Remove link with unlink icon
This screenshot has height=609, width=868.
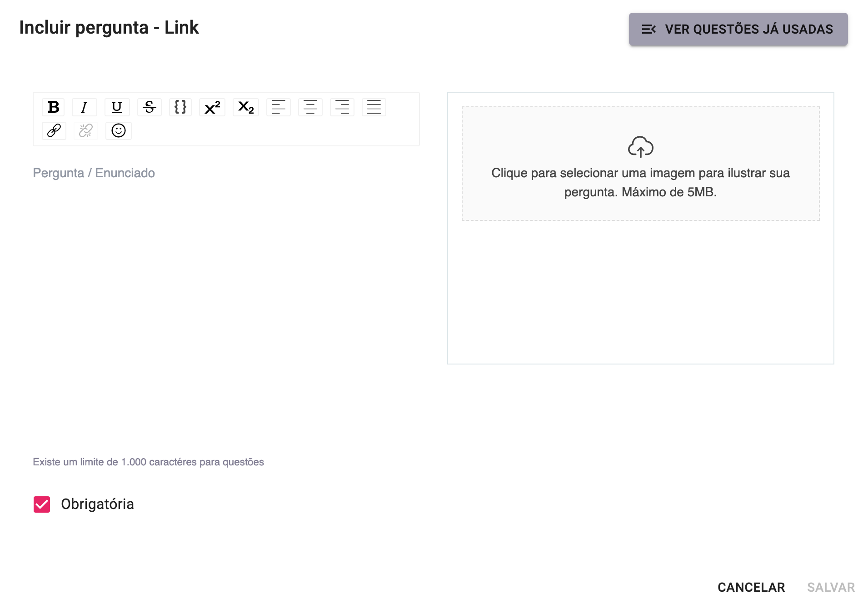(x=86, y=131)
